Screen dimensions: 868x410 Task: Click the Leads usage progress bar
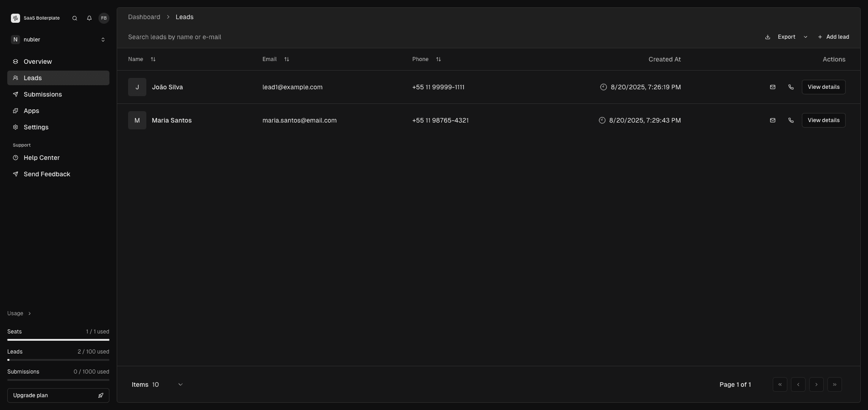(58, 360)
